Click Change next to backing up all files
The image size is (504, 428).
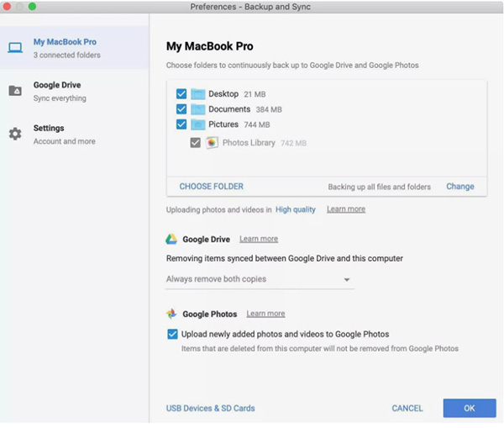[x=460, y=187]
